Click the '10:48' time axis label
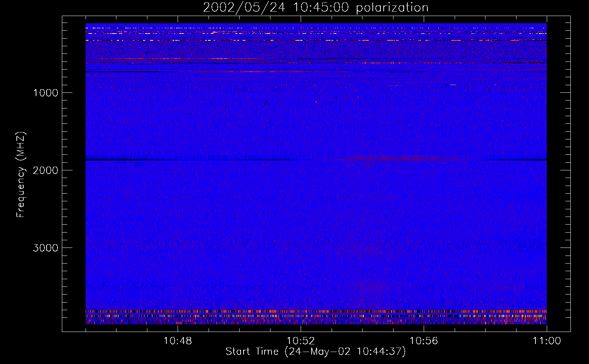The width and height of the screenshot is (589, 364). 178,341
